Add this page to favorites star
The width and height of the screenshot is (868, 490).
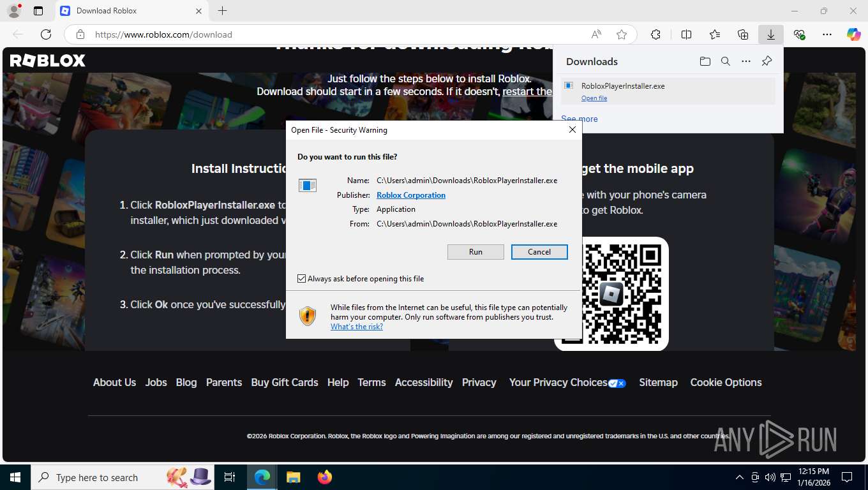[x=622, y=34]
